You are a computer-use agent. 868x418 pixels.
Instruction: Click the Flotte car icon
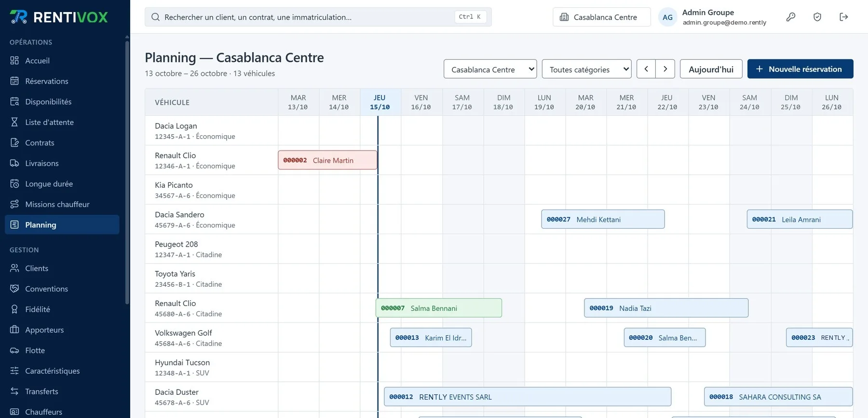(x=14, y=350)
